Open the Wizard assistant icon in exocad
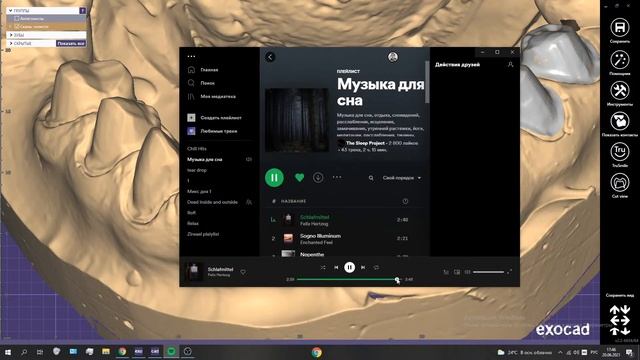Viewport: 640px width, 360px height. [x=620, y=60]
